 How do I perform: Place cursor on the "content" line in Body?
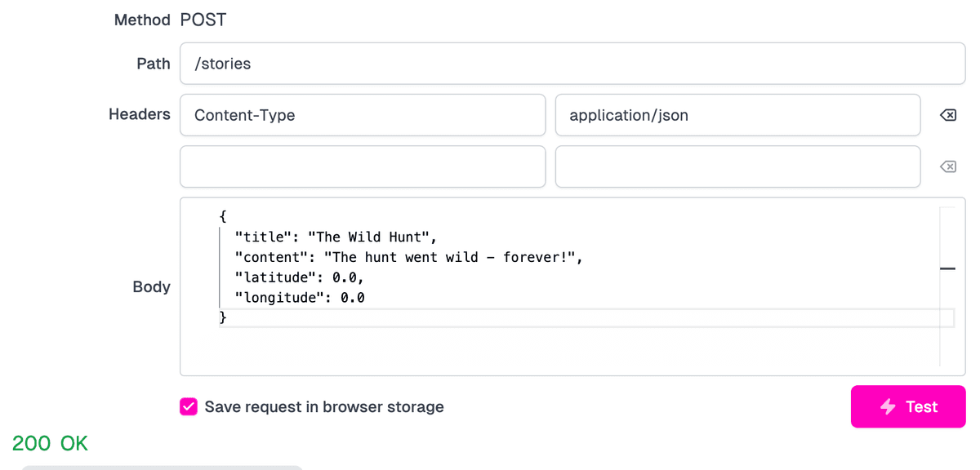[x=410, y=258]
